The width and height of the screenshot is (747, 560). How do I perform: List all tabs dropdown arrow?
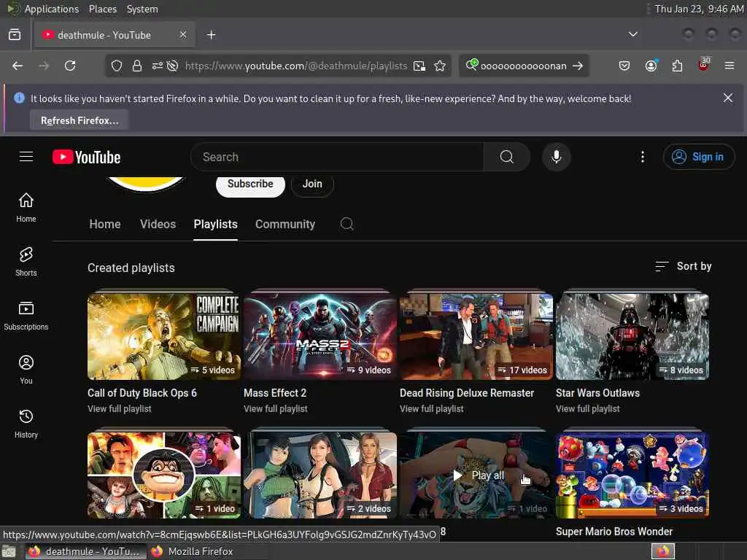(x=632, y=34)
